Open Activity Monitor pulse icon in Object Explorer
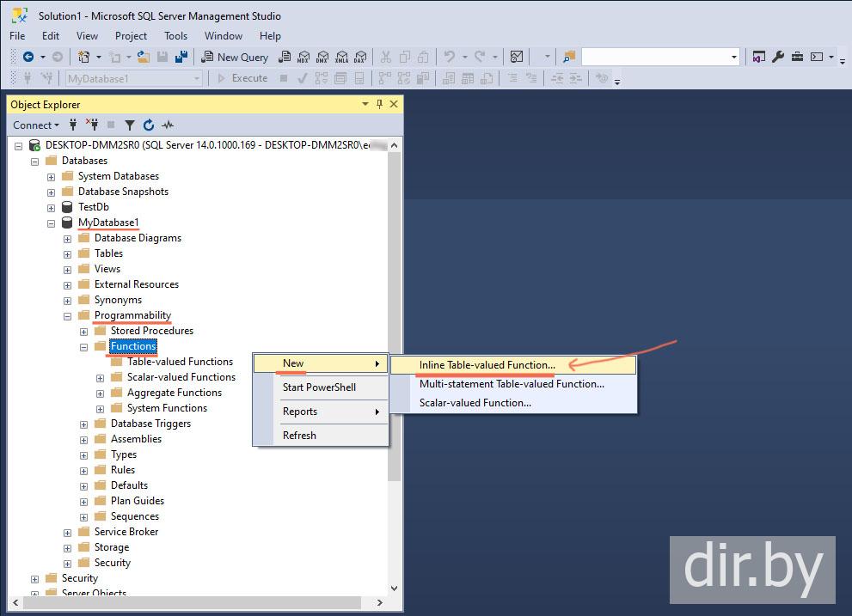The height and width of the screenshot is (616, 852). [x=168, y=125]
